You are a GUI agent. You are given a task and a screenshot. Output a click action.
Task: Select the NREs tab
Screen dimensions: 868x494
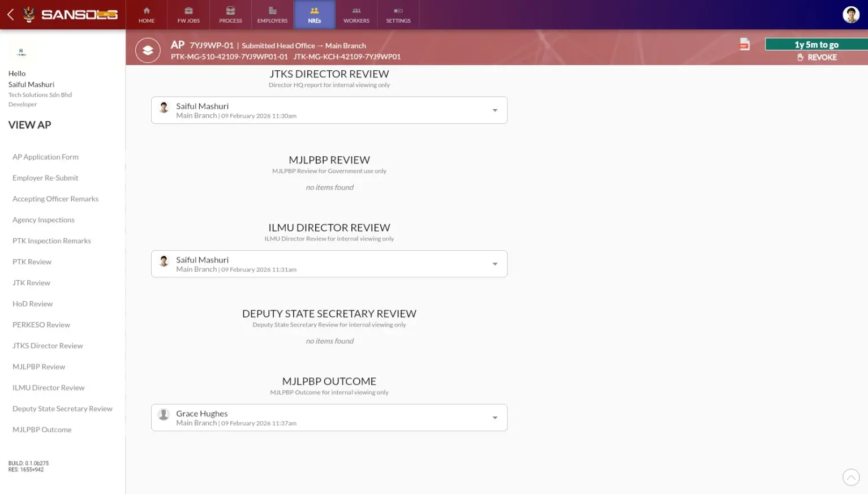pyautogui.click(x=315, y=15)
